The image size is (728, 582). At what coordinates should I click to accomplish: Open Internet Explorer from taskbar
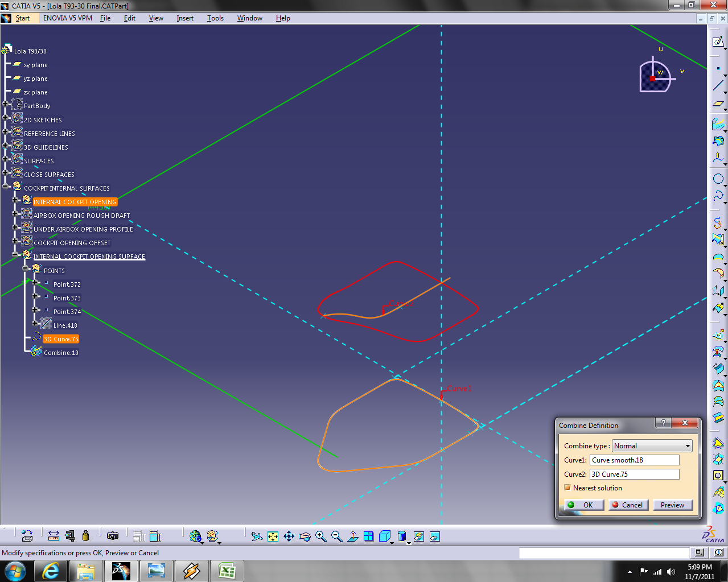(51, 571)
